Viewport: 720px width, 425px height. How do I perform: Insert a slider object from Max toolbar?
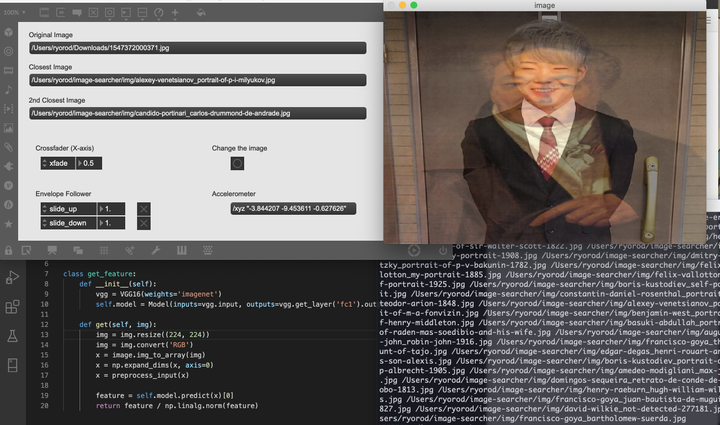click(142, 12)
